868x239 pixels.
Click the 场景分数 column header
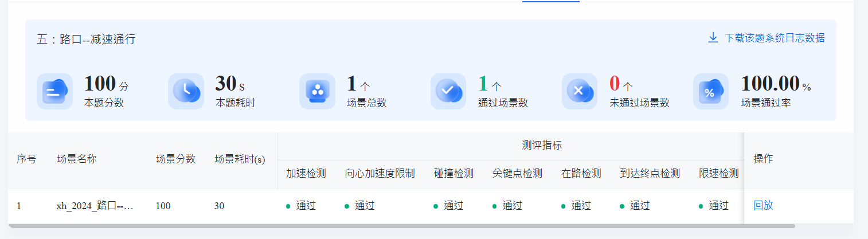pyautogui.click(x=175, y=159)
